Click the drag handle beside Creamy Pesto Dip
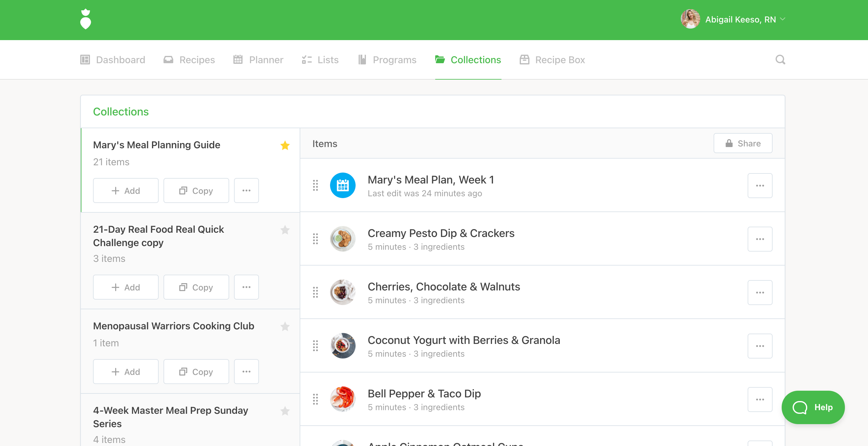The width and height of the screenshot is (868, 446). pos(315,239)
